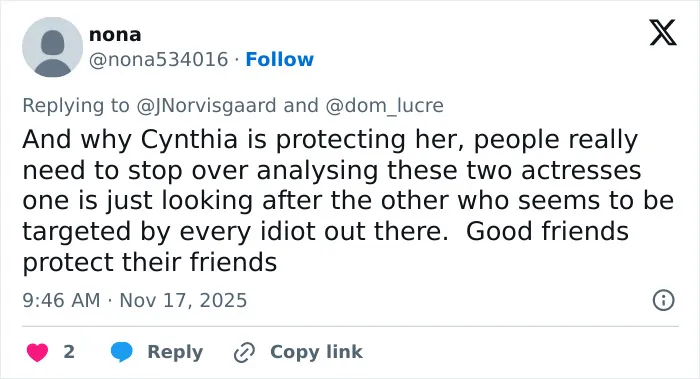Open tweet timestamp 9:46 AM
This screenshot has width=700, height=379.
pyautogui.click(x=61, y=300)
